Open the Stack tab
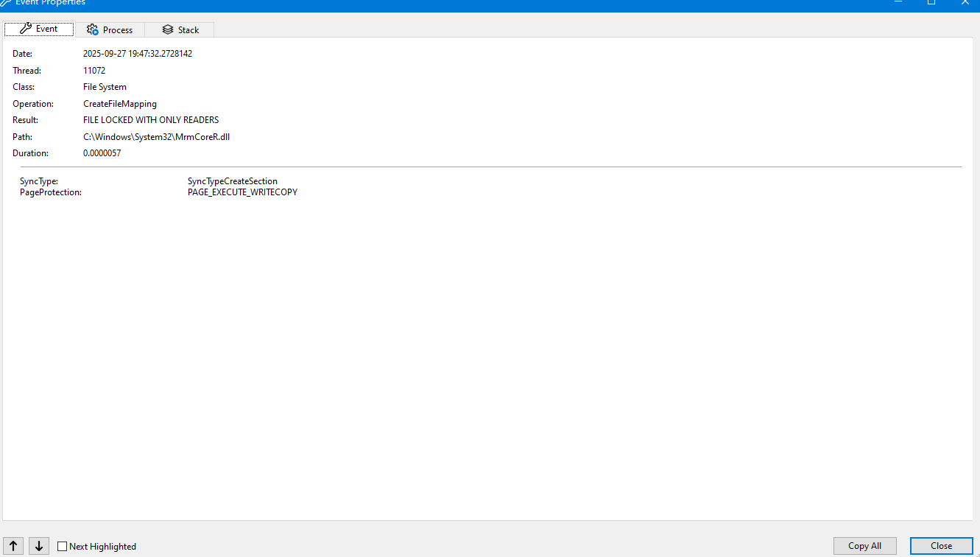980x557 pixels. click(x=180, y=29)
